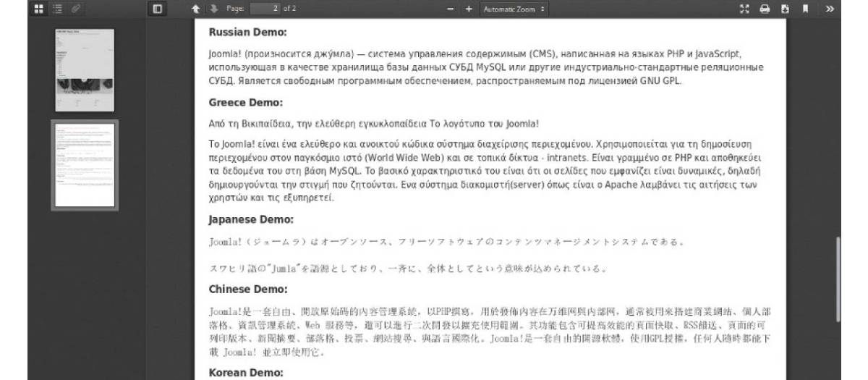Go to previous page with up arrow

[195, 9]
